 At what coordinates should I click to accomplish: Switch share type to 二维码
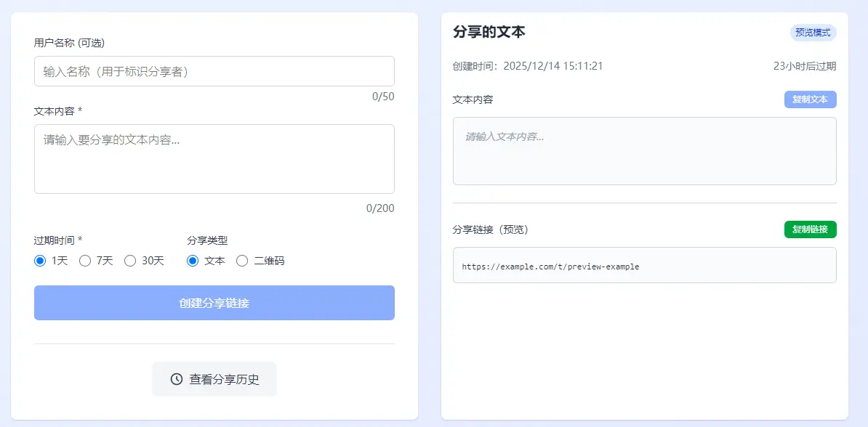[x=241, y=260]
